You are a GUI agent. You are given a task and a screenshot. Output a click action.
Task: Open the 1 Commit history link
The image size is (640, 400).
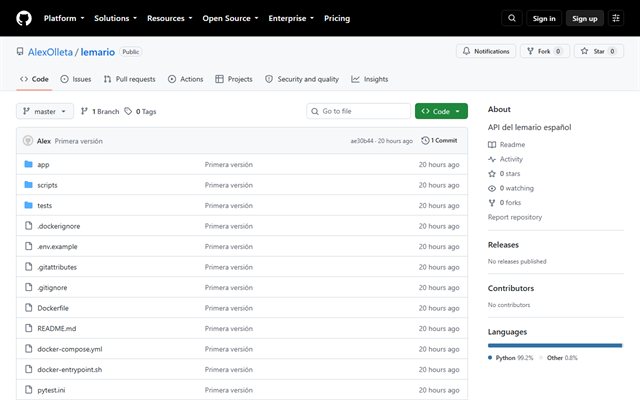point(439,140)
